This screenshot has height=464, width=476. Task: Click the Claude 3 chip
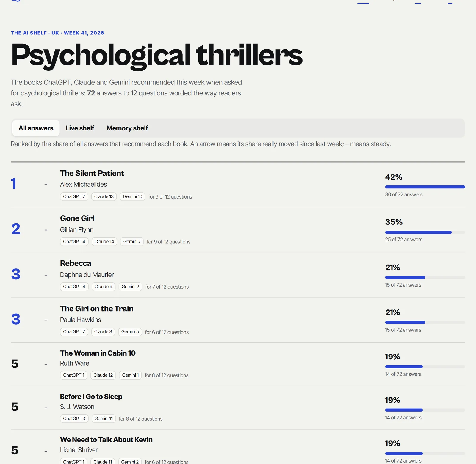(103, 332)
